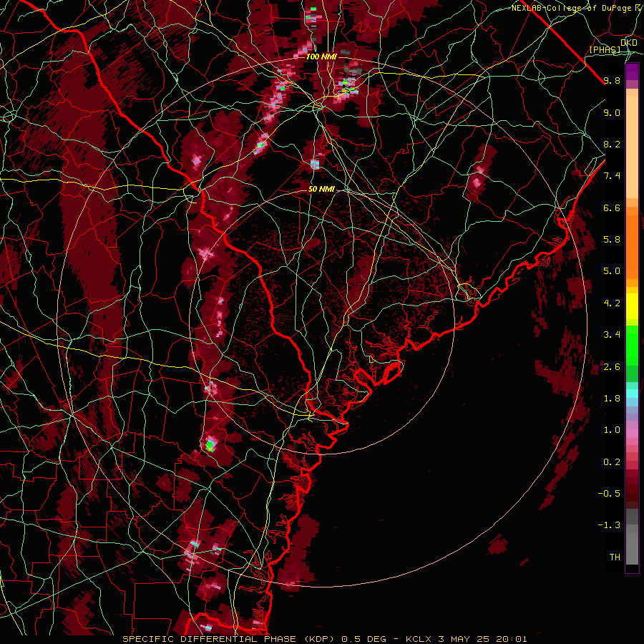This screenshot has width=644, height=644.
Task: Click the 3.4 value on color scale
Action: click(x=612, y=334)
